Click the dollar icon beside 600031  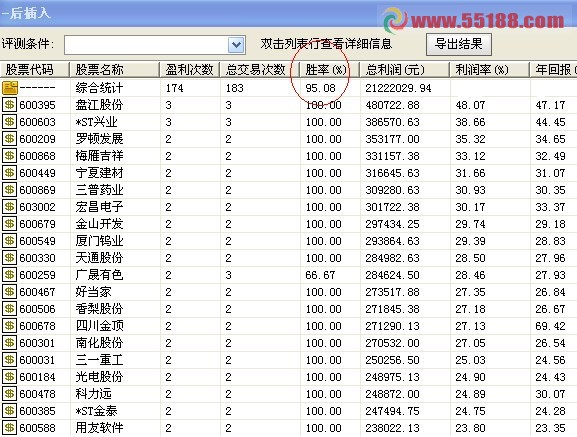click(9, 360)
